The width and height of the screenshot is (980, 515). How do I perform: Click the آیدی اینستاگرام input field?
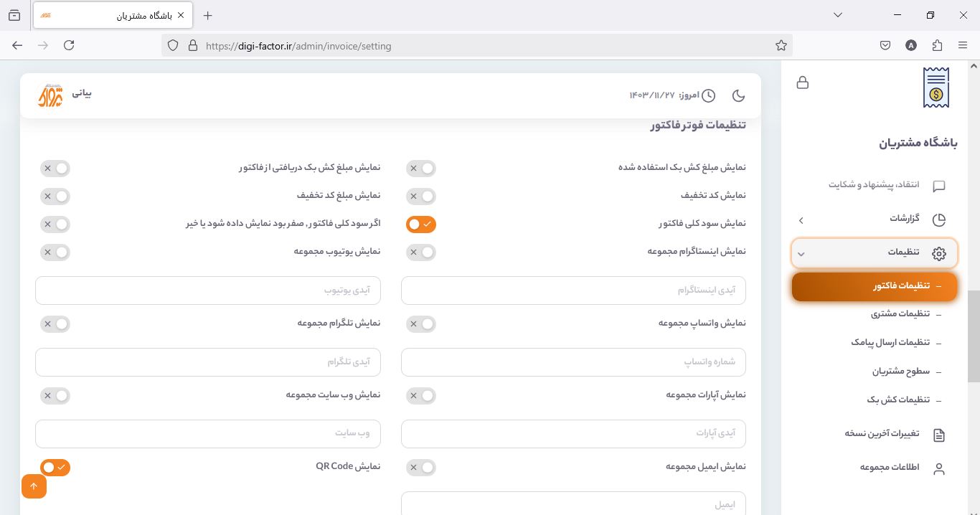click(573, 290)
